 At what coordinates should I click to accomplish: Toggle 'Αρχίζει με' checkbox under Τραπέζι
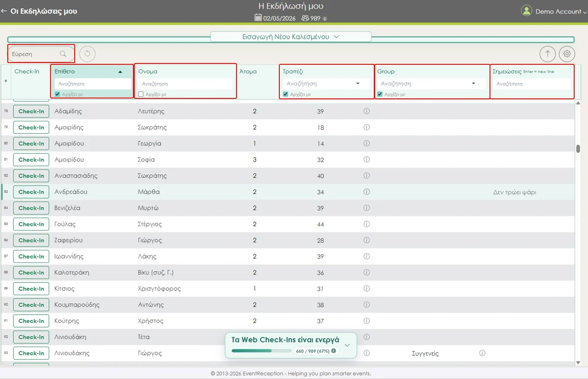[285, 94]
